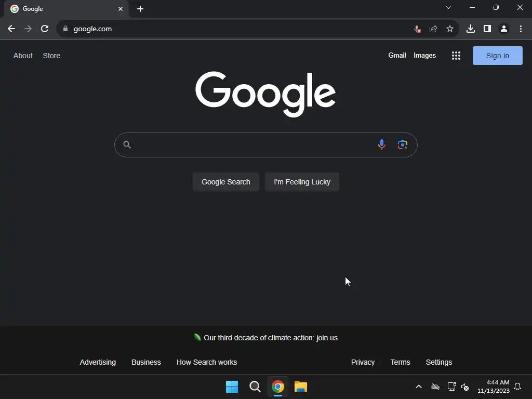Start search by voice microphone

[382, 144]
